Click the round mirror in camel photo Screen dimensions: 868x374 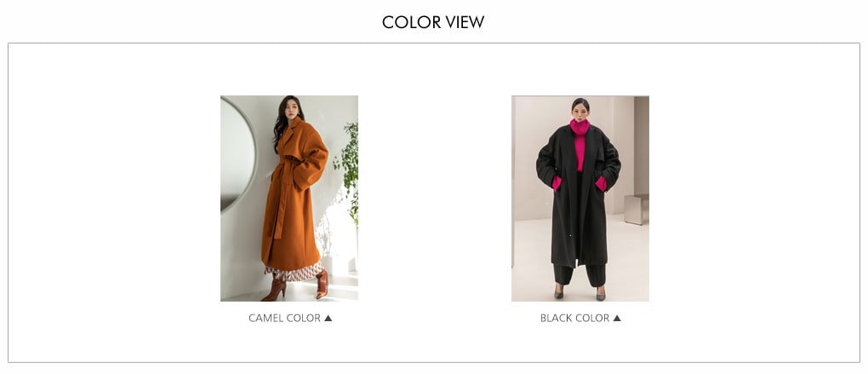(237, 154)
